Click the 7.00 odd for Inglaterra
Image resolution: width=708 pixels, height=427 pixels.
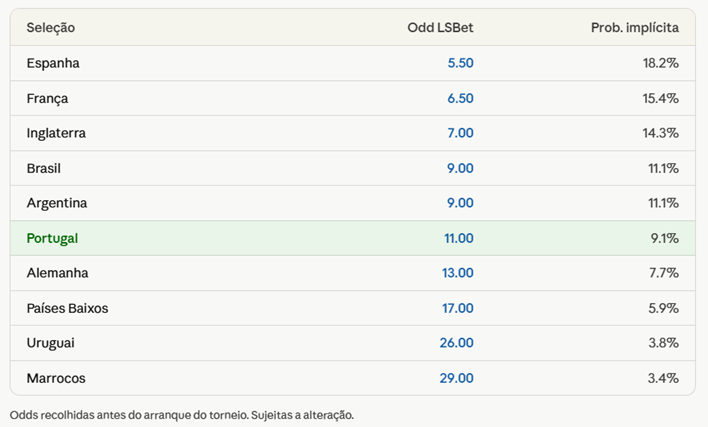461,133
